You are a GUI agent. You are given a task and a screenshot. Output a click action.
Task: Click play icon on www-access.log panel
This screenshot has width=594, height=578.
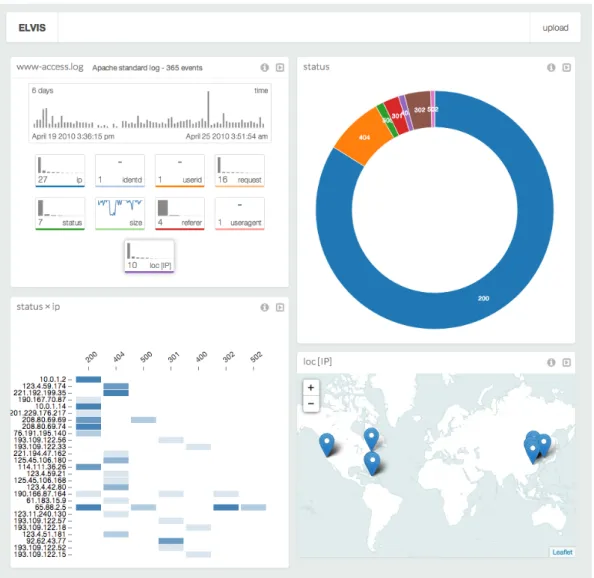(280, 67)
